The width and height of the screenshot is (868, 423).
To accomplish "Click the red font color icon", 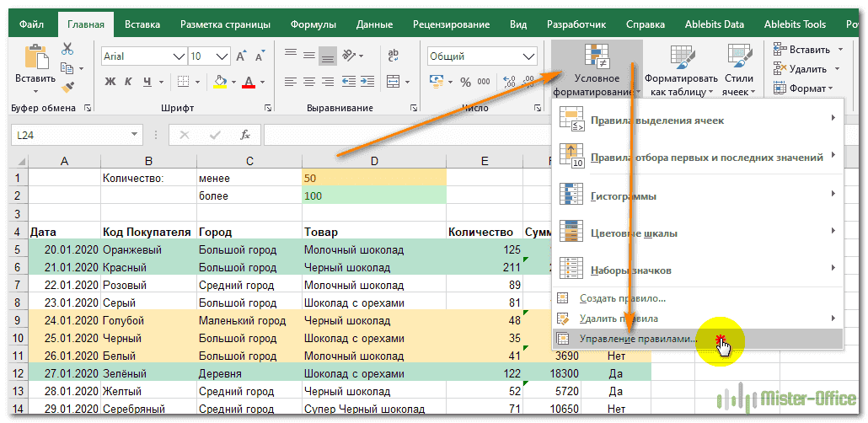I will click(x=249, y=82).
